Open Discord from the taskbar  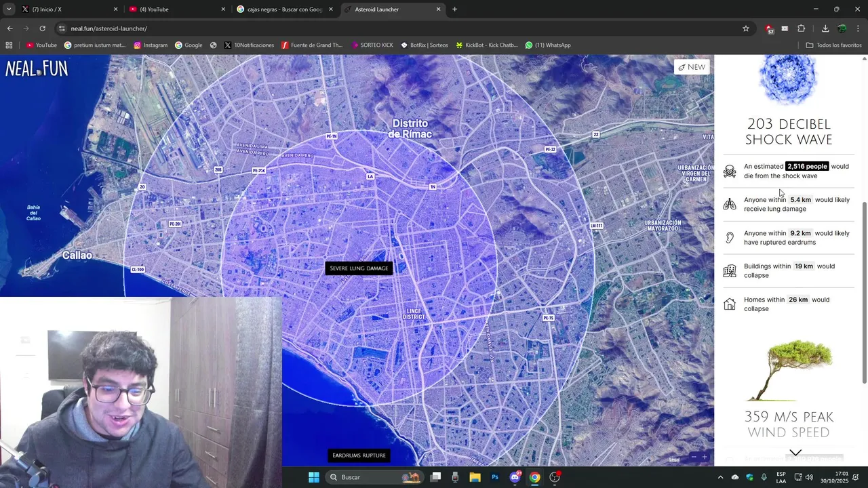point(515,477)
